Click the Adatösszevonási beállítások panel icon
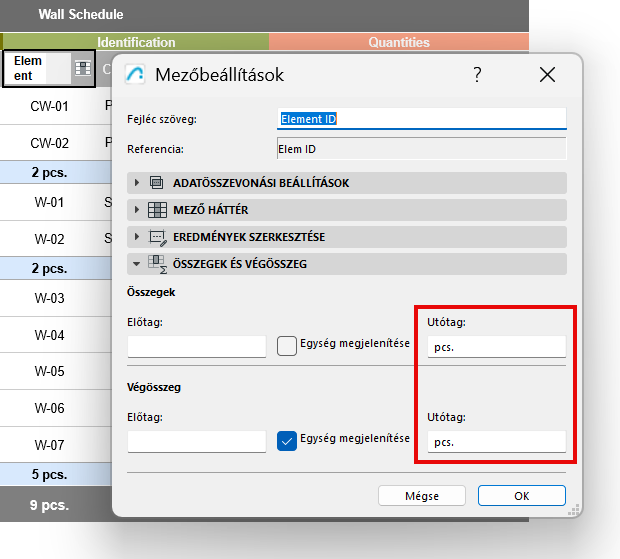Screen dimensions: 620x559 click(157, 183)
